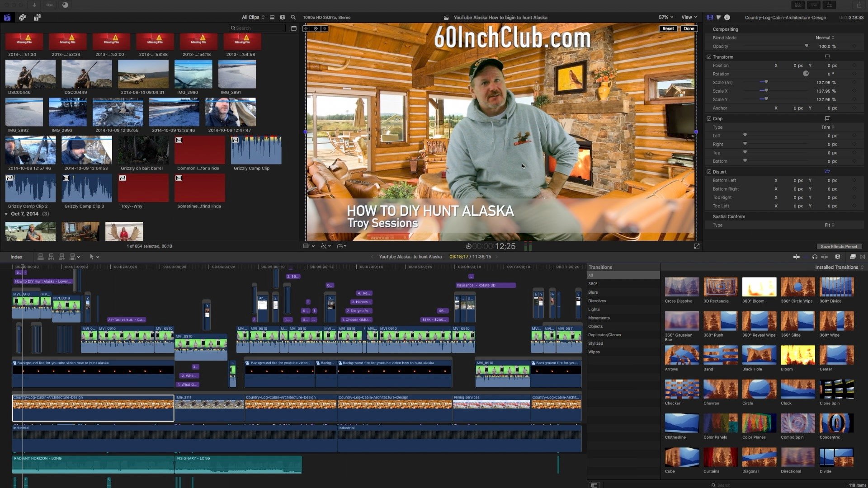Toggle headphones audio skimming icon
The image size is (868, 488).
[x=815, y=257]
